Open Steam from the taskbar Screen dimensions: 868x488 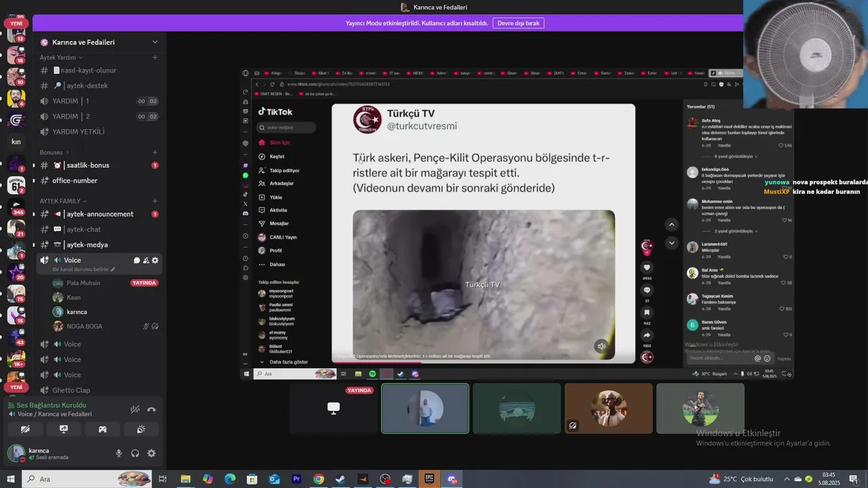pos(340,479)
